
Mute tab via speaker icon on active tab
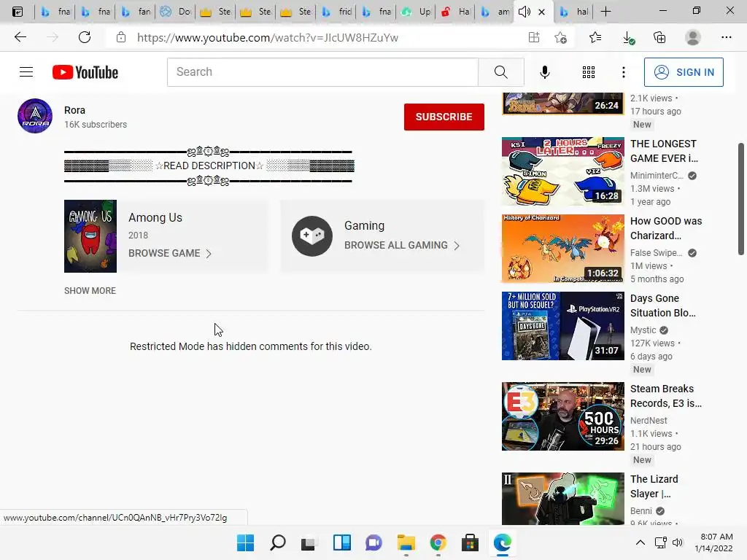[x=524, y=12]
